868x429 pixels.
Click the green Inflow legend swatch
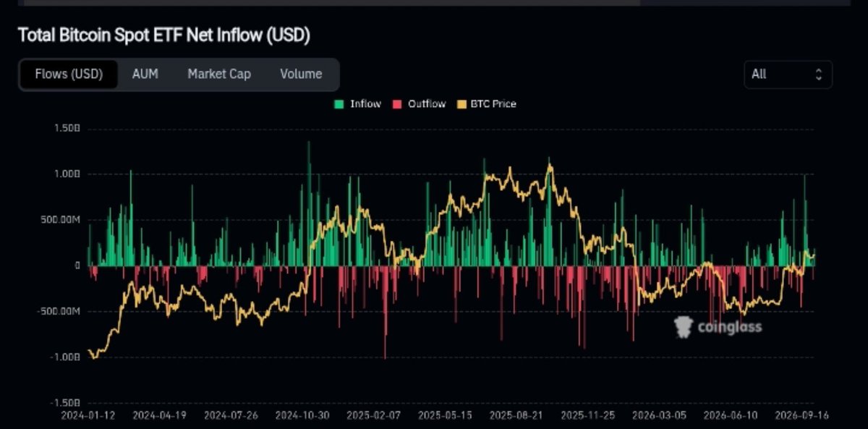(x=338, y=104)
